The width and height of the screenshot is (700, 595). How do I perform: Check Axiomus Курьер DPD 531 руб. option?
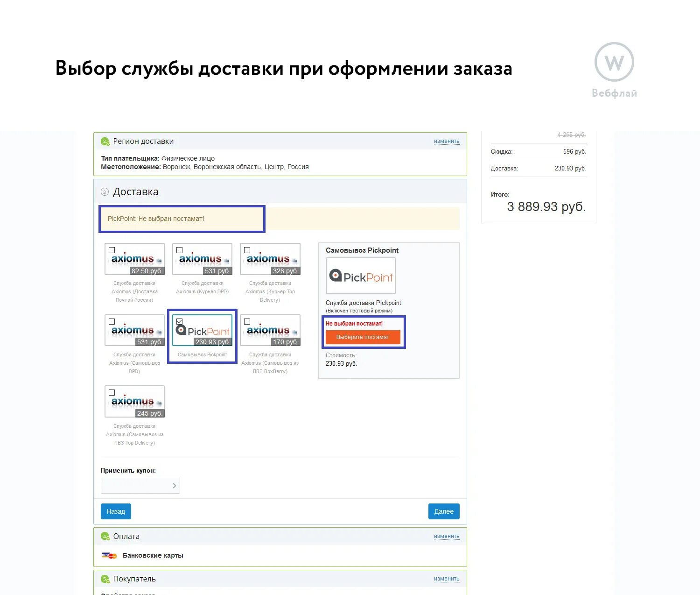[180, 250]
